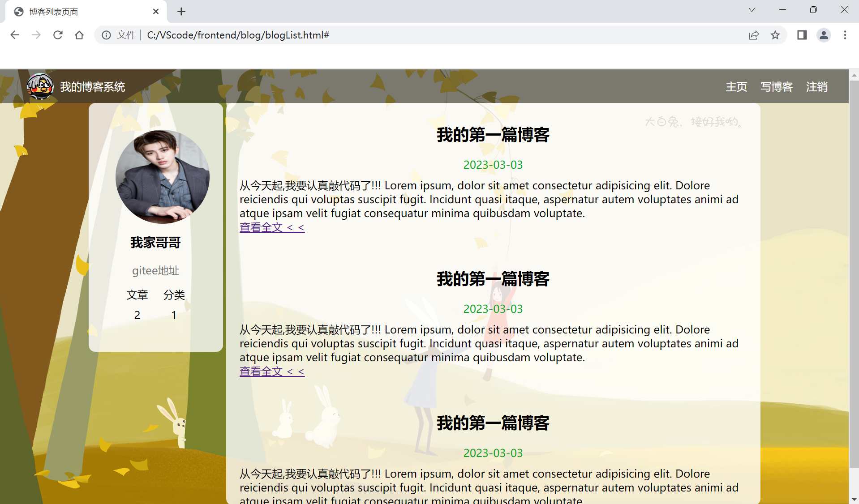
Task: Click the second 我的第一篇博客 title
Action: point(493,279)
